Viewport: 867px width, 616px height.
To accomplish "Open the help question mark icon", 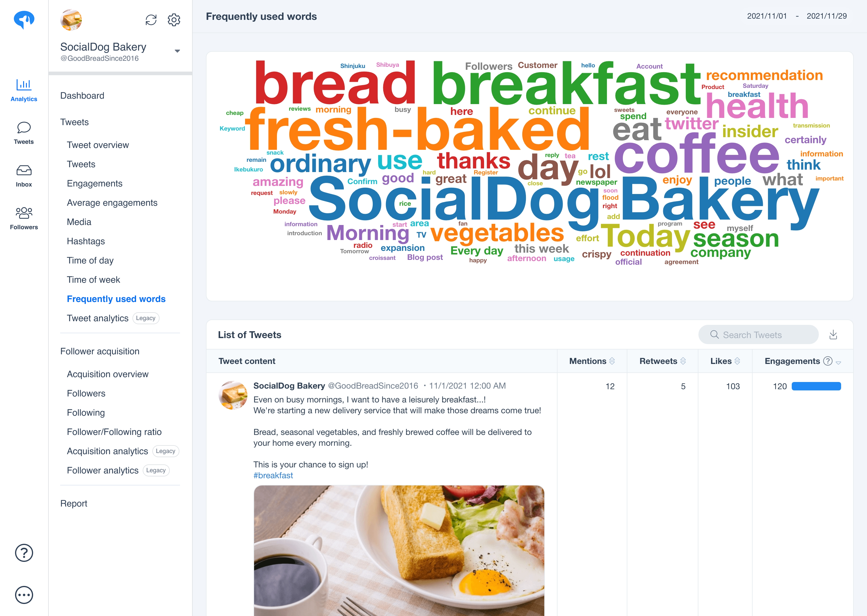I will [23, 553].
